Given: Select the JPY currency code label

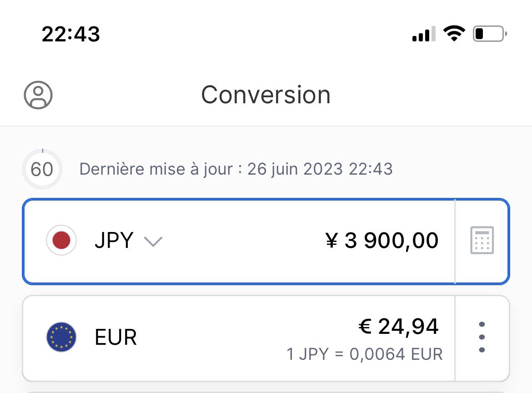Looking at the screenshot, I should (x=114, y=240).
